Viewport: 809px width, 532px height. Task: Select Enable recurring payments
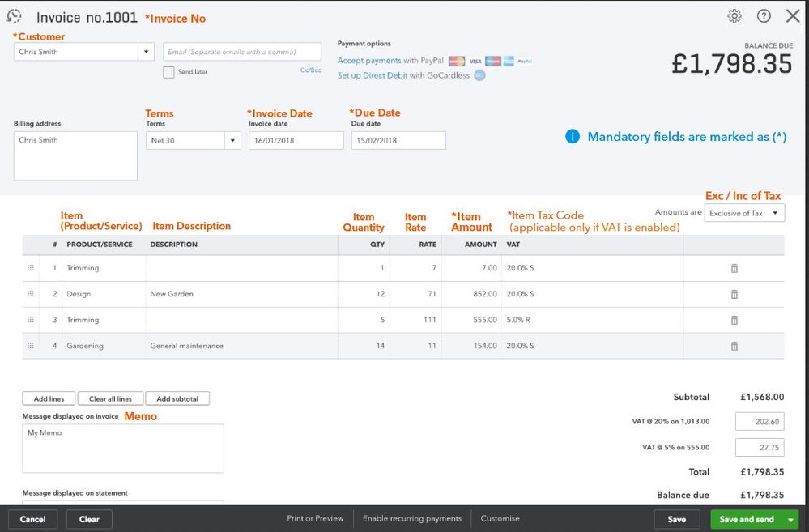pos(412,518)
